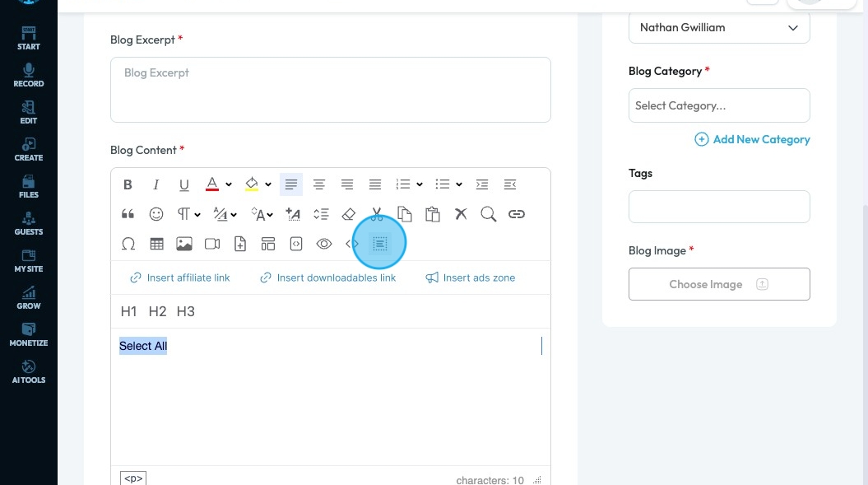868x485 pixels.
Task: Insert downloadables link
Action: 327,277
